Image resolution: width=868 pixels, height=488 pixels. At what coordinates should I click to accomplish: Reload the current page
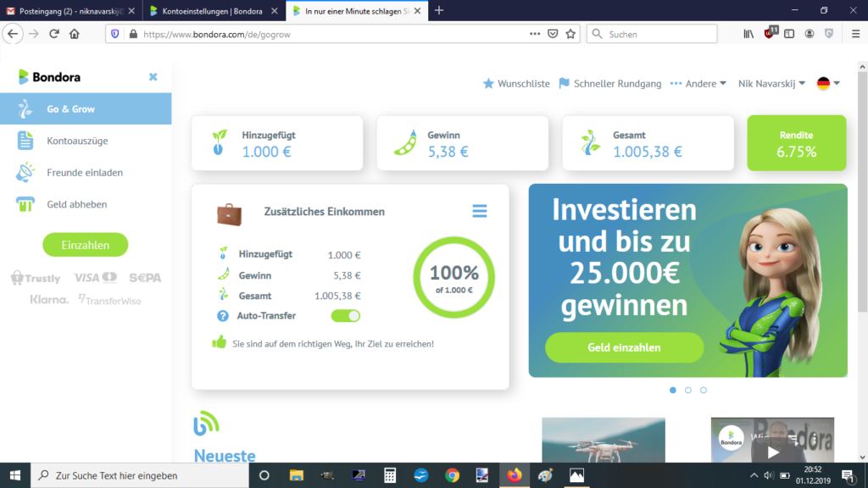click(x=54, y=34)
